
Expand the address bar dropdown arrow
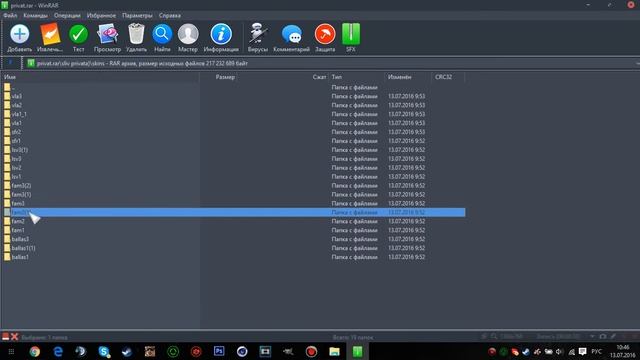coord(637,63)
